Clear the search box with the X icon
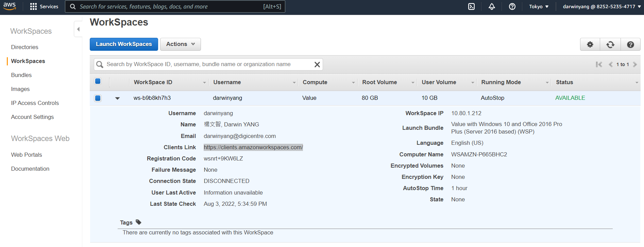Screen dimensions: 644x247 [317, 64]
